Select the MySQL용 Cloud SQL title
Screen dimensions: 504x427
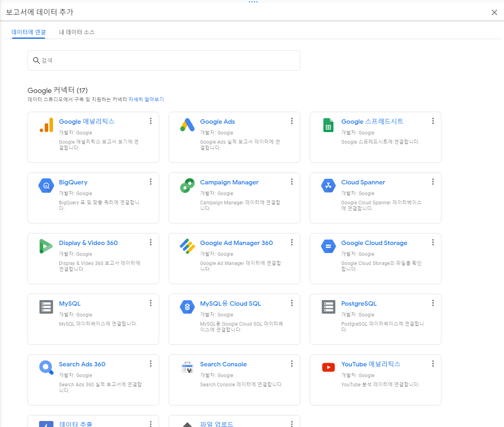point(230,304)
